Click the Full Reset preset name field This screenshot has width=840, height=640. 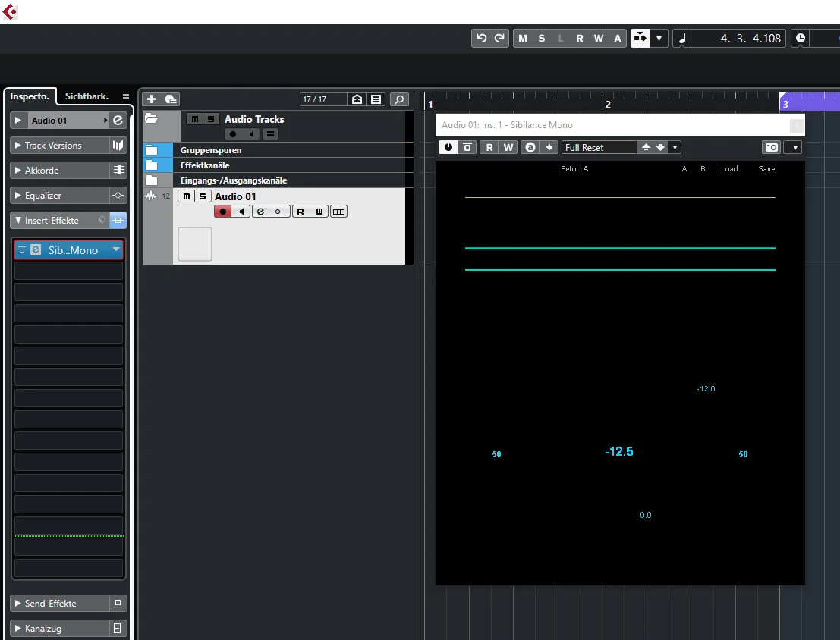pos(599,147)
